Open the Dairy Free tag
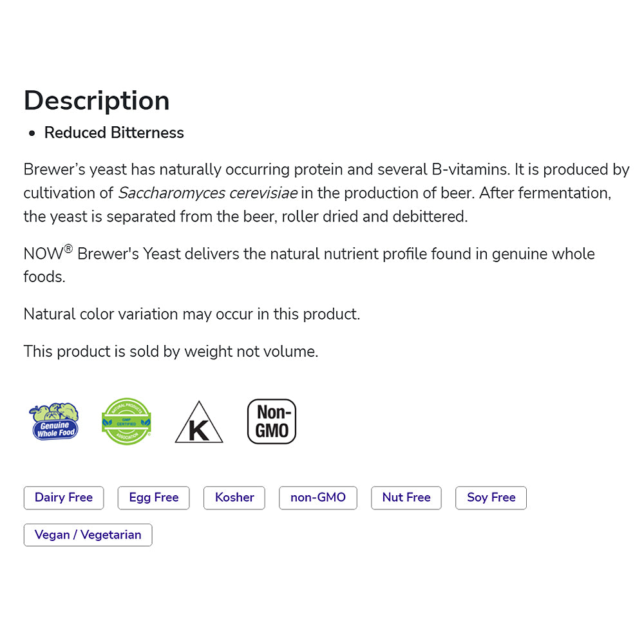644x644 pixels. (64, 498)
